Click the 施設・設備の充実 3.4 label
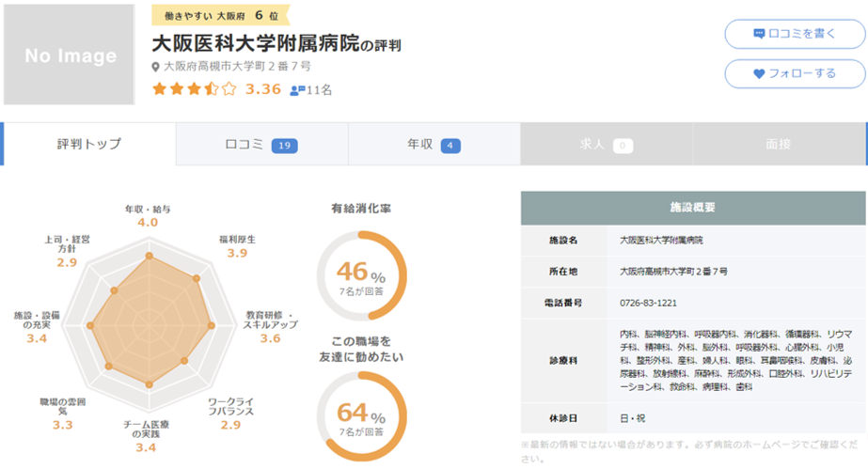The width and height of the screenshot is (868, 469). 37,327
